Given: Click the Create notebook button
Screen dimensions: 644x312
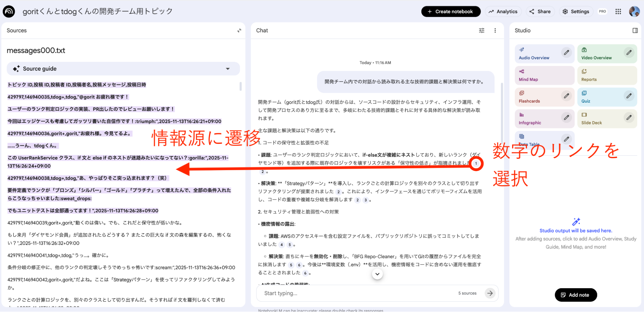Looking at the screenshot, I should [450, 12].
